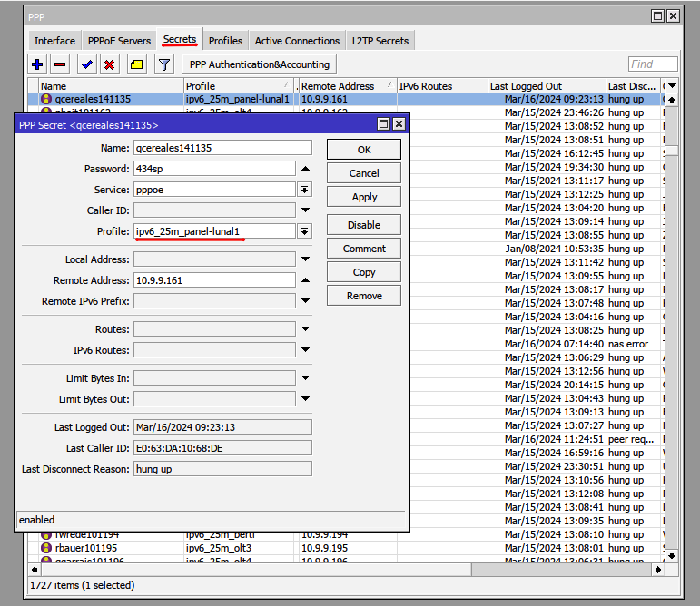Switch to the PPPoE Servers tab
This screenshot has height=606, width=700.
point(119,41)
